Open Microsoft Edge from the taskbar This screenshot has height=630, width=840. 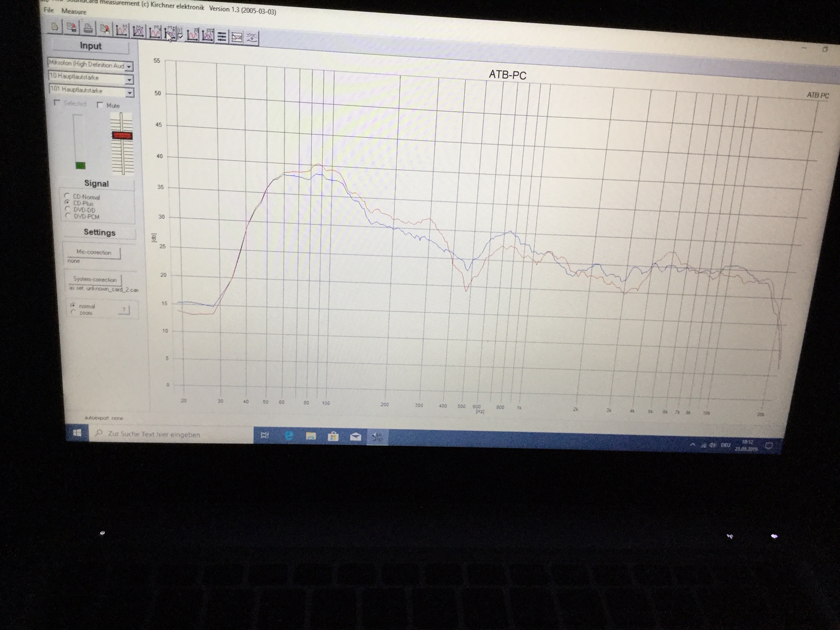pyautogui.click(x=289, y=436)
